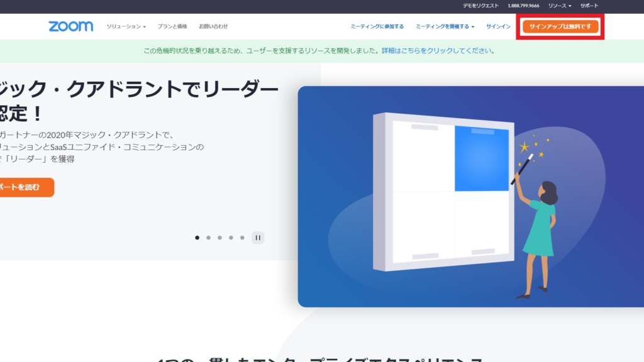Image resolution: width=644 pixels, height=362 pixels.
Task: Open the ソリューション dropdown menu
Action: click(x=126, y=26)
